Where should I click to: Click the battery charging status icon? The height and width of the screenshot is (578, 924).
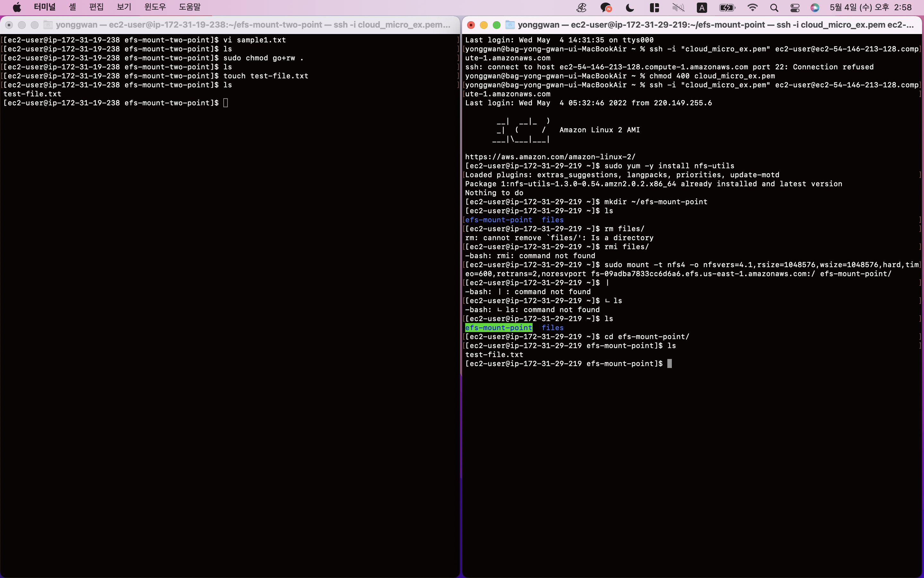(727, 7)
